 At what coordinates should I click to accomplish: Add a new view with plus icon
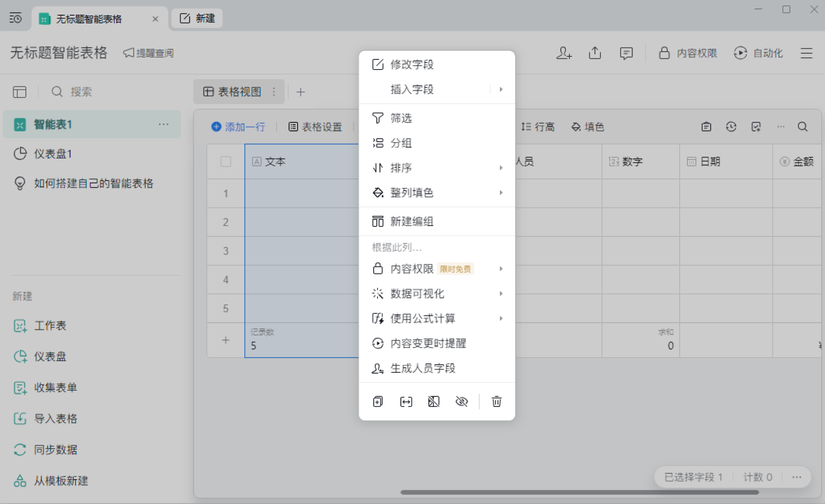[x=301, y=92]
